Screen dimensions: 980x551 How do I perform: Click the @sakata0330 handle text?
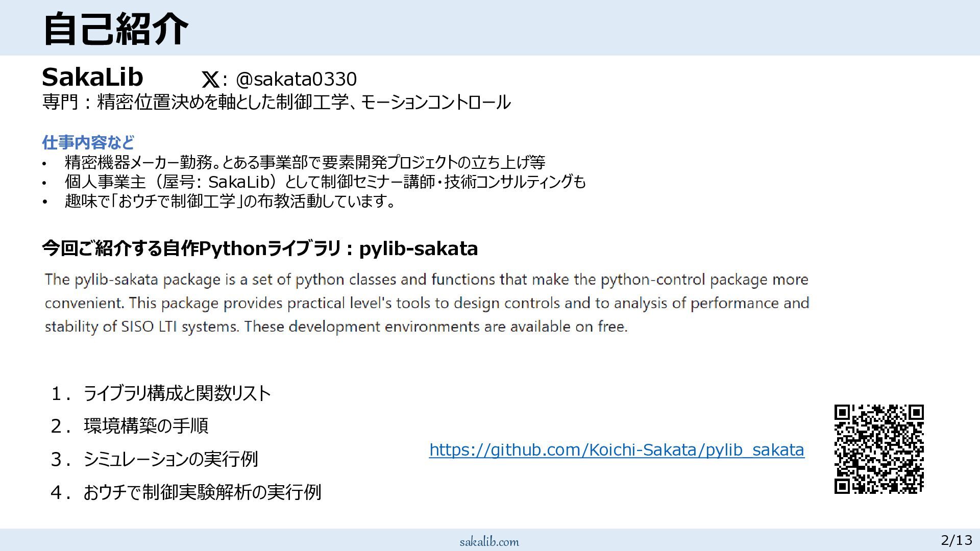pyautogui.click(x=296, y=79)
